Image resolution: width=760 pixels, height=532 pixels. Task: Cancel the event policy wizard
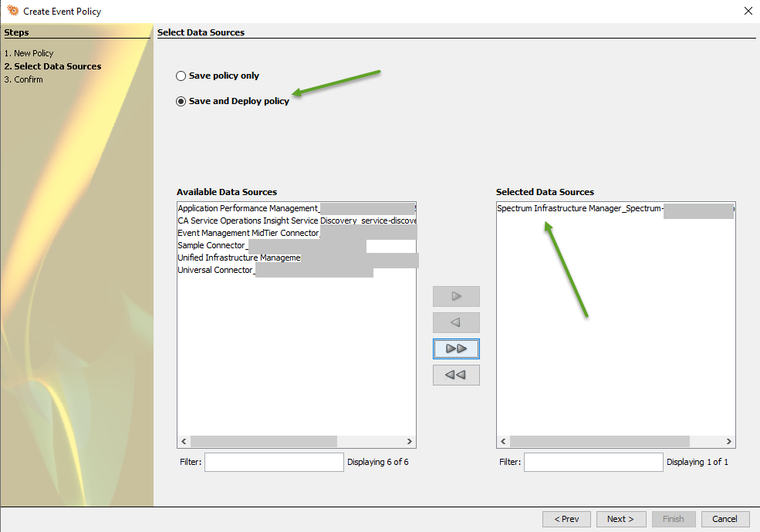pyautogui.click(x=725, y=519)
